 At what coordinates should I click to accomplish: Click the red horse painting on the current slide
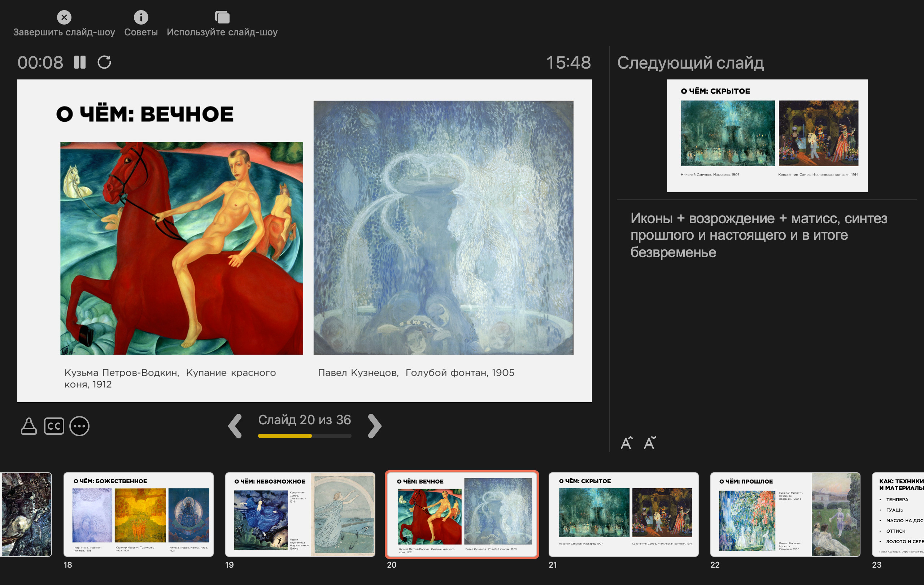point(182,248)
